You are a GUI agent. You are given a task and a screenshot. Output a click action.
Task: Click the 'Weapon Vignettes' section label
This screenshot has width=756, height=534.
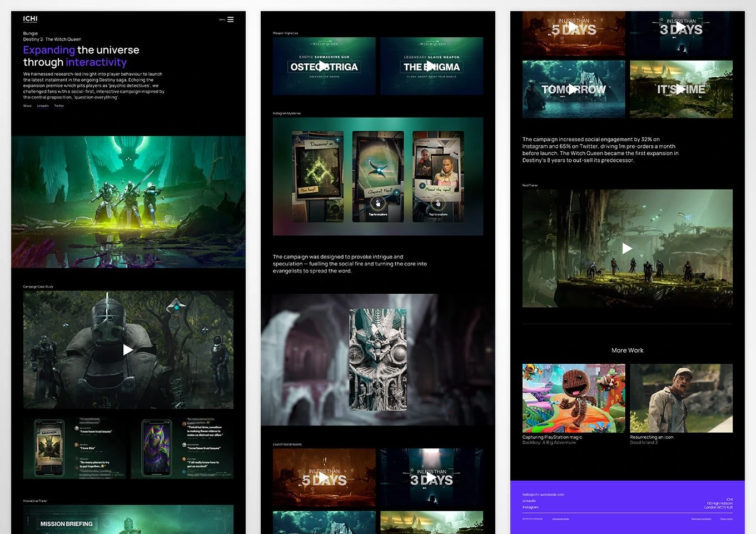286,33
